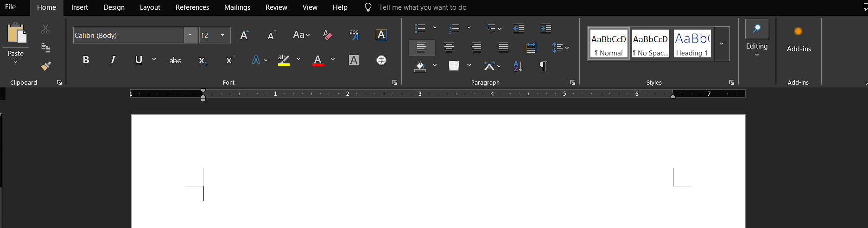Viewport: 868px width, 228px height.
Task: Toggle Subscript formatting
Action: tap(203, 61)
